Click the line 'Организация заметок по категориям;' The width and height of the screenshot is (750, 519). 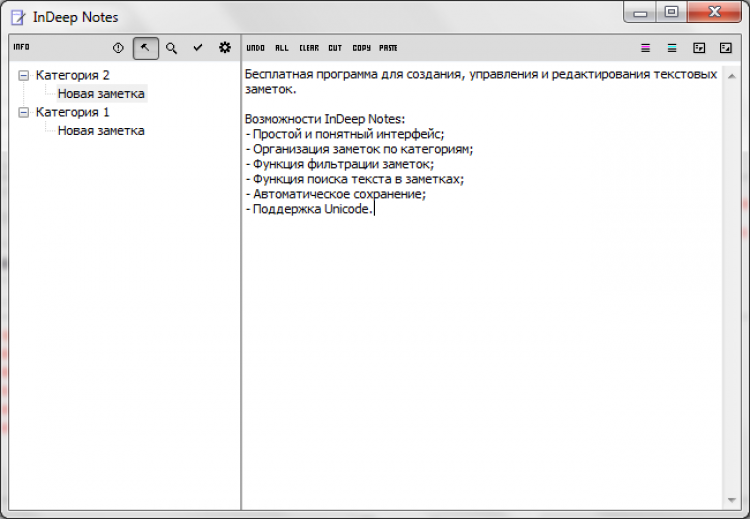pyautogui.click(x=363, y=149)
